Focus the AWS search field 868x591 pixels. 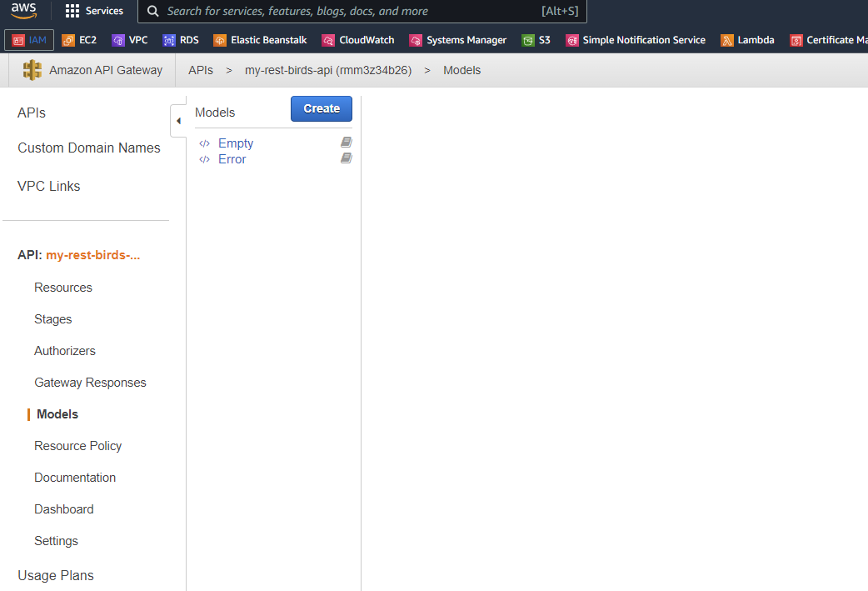coord(362,11)
